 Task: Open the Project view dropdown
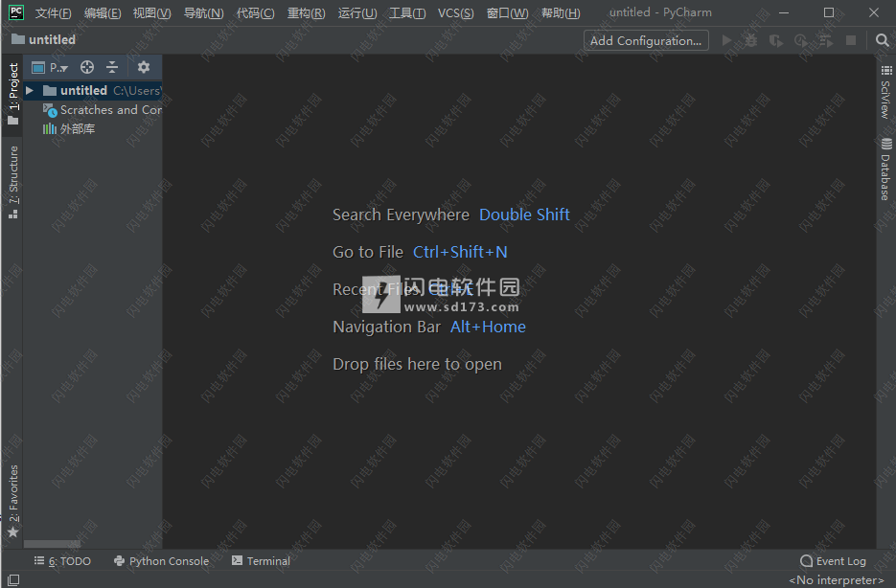point(50,67)
